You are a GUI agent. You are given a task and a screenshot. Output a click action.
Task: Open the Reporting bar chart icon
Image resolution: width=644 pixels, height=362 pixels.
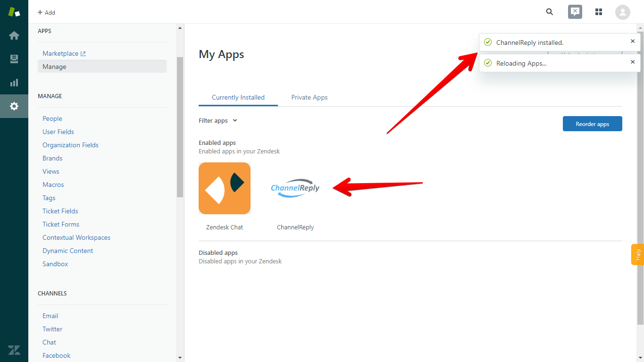coord(14,83)
